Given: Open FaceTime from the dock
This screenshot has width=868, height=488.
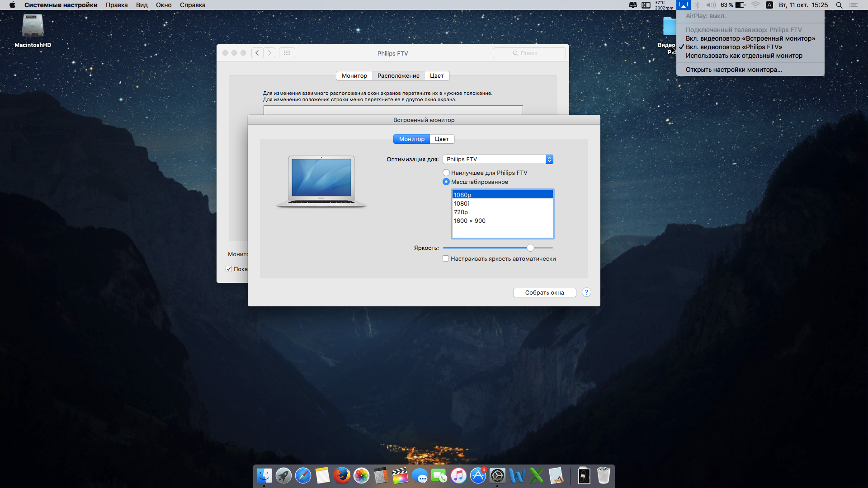Looking at the screenshot, I should click(x=439, y=475).
